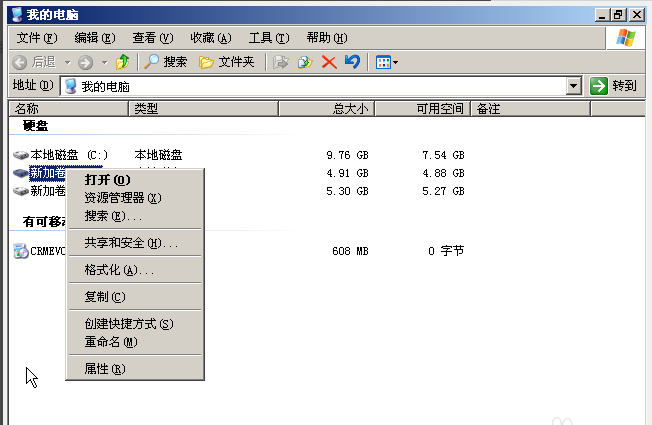Sort by the 总大小 column header
This screenshot has height=425, width=652.
(350, 108)
